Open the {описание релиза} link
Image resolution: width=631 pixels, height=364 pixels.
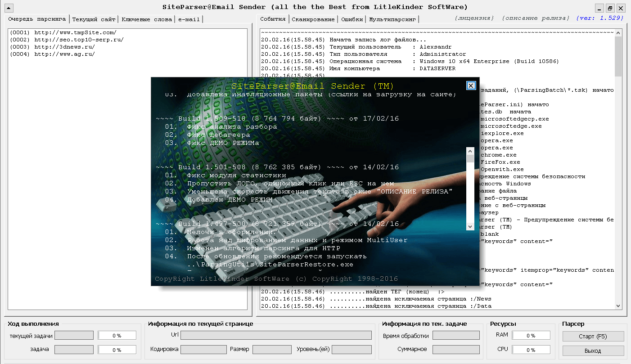(x=536, y=18)
